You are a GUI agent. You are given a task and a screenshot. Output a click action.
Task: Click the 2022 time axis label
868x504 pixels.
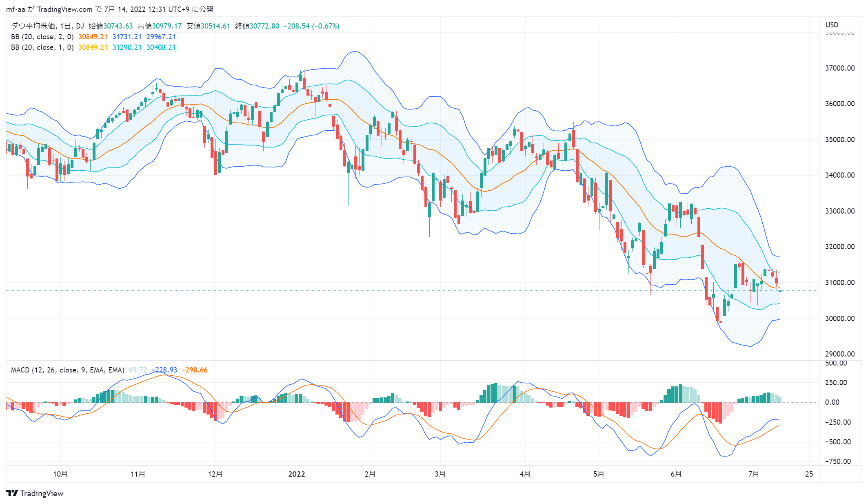(x=297, y=474)
